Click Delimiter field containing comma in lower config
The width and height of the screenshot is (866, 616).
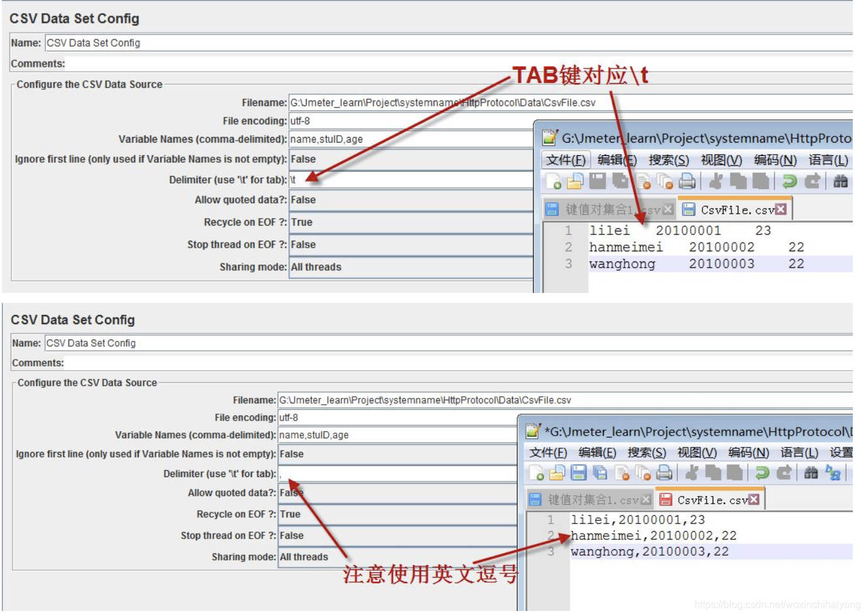click(x=397, y=474)
